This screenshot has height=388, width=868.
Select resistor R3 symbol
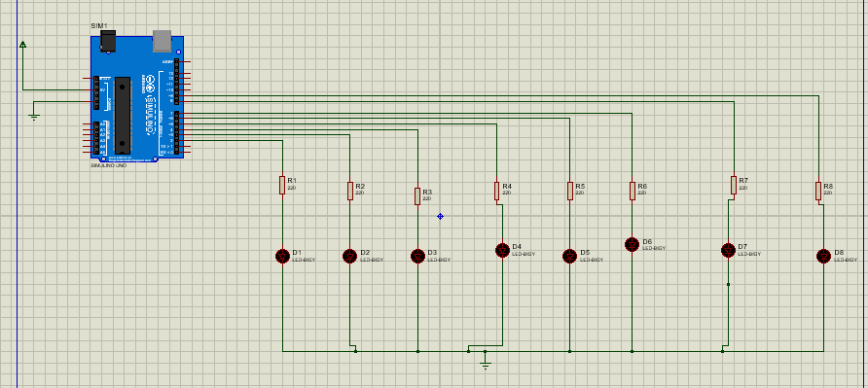(417, 196)
